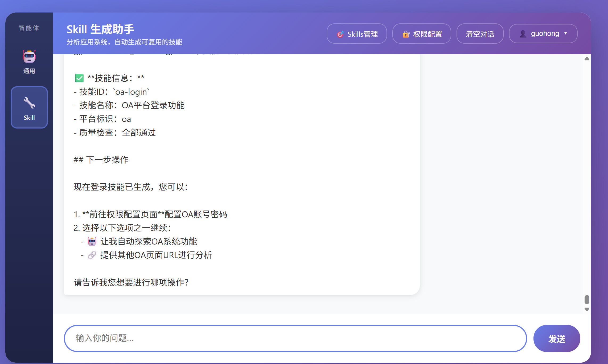Click the scroll up arrow of chat
This screenshot has height=364, width=608.
click(x=587, y=59)
